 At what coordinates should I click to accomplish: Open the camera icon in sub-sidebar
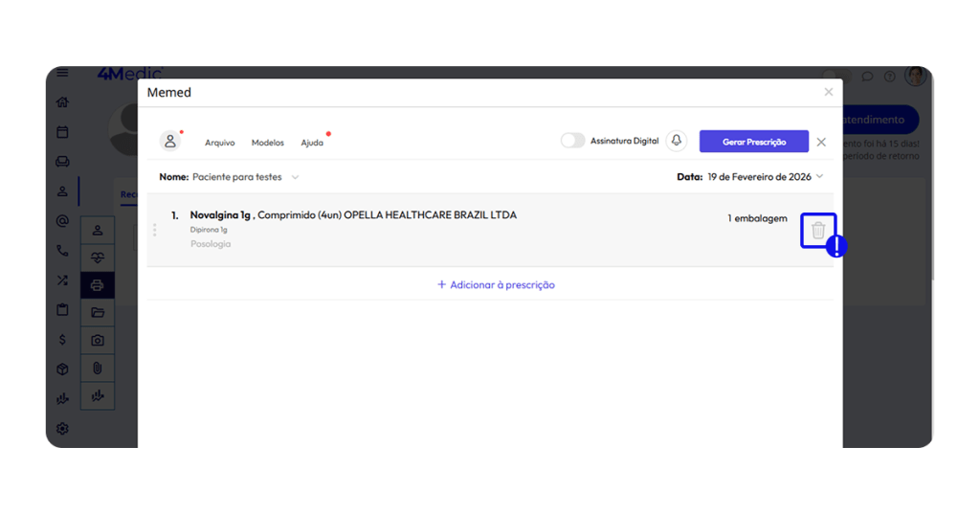(98, 340)
